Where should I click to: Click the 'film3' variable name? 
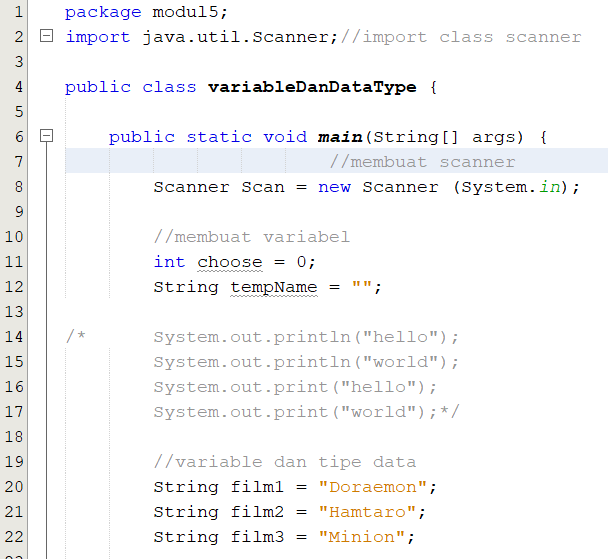click(257, 537)
